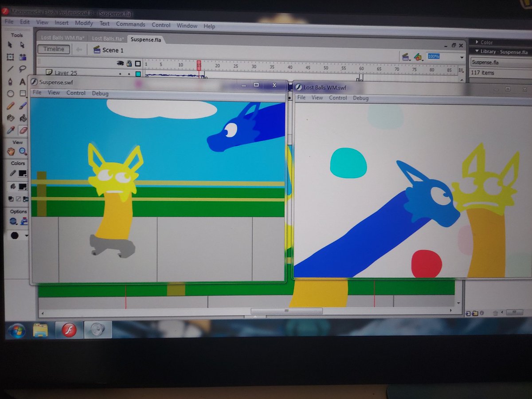Open the stage zoom 100% dropdown

coord(462,58)
